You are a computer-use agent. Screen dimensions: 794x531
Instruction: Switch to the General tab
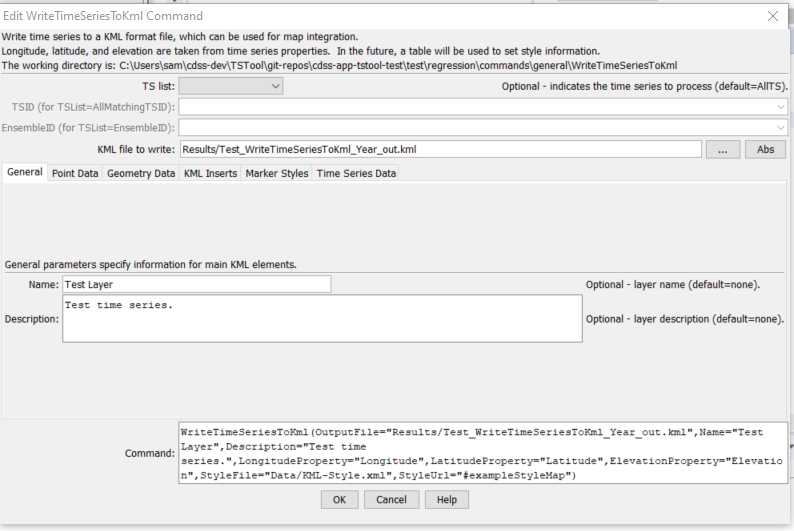[x=25, y=173]
